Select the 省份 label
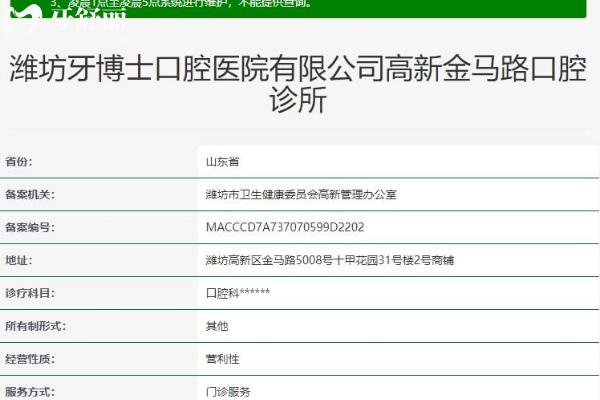 19,162
